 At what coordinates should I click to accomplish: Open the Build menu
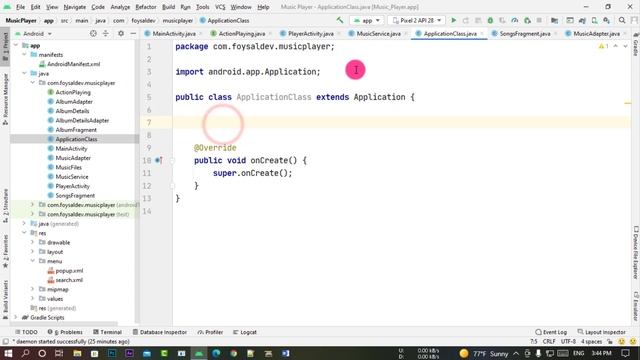pos(168,7)
